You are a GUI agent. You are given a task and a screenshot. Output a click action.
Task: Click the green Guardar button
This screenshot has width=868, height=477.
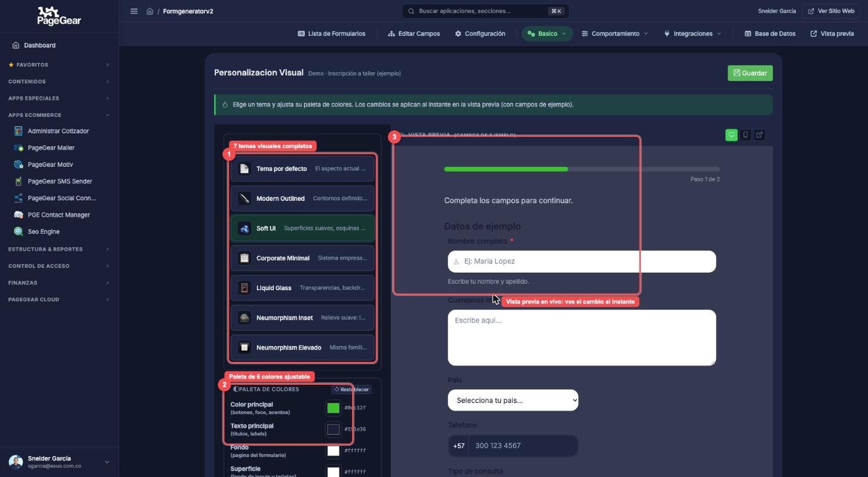tap(750, 73)
